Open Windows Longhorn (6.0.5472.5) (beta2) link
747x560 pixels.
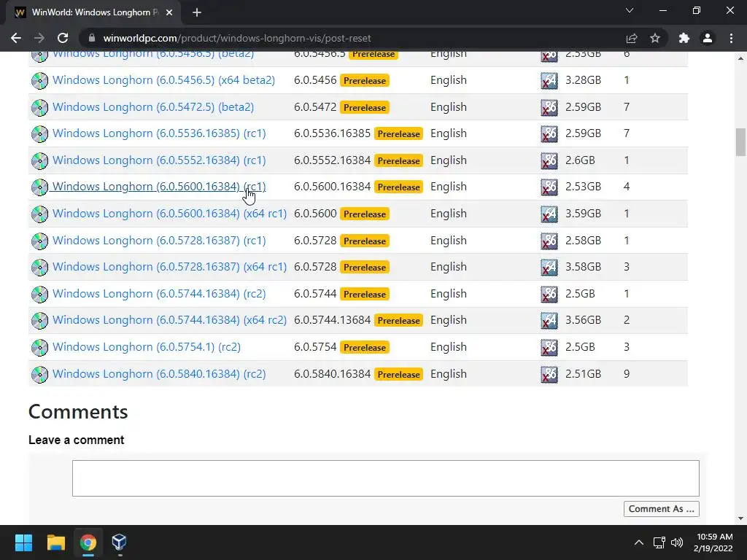coord(153,106)
